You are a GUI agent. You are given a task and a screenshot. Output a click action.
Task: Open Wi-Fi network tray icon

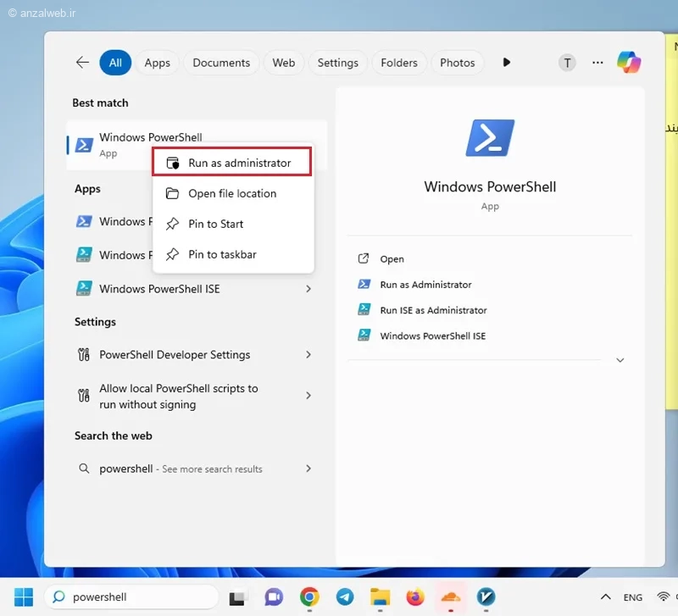click(x=663, y=597)
